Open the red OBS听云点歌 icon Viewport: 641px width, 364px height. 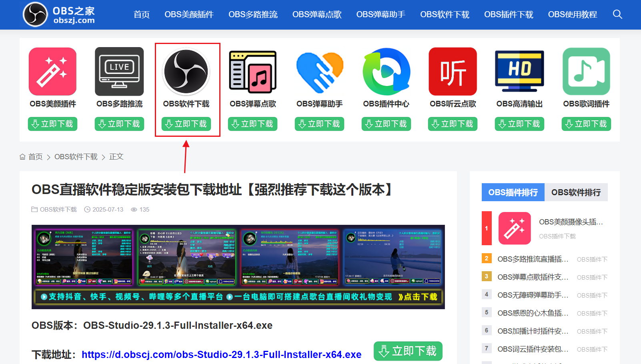click(453, 72)
